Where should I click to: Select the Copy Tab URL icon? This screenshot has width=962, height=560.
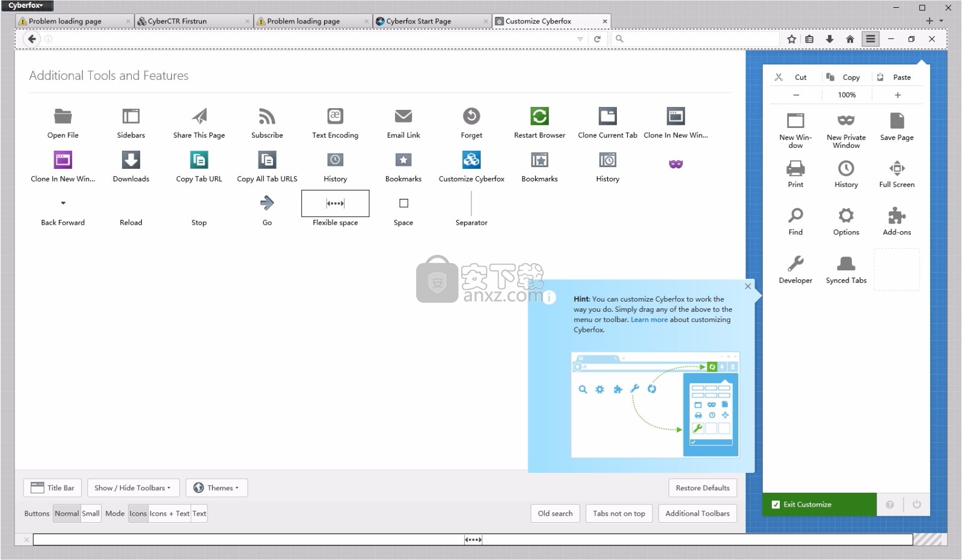(199, 160)
